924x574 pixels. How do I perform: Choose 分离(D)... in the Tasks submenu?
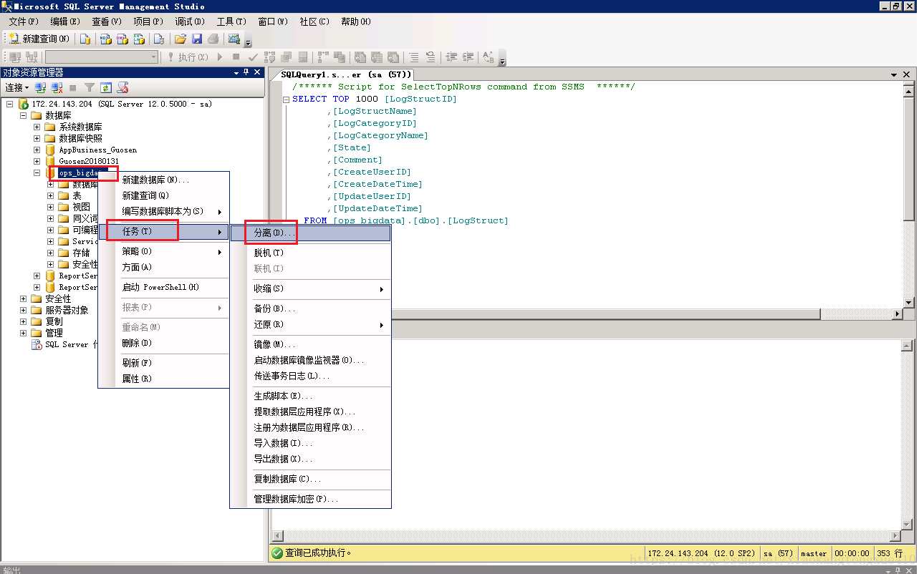(x=310, y=233)
